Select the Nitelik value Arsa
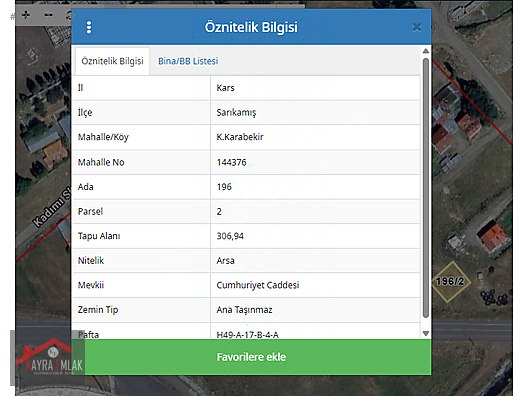This screenshot has width=528, height=396. point(225,261)
